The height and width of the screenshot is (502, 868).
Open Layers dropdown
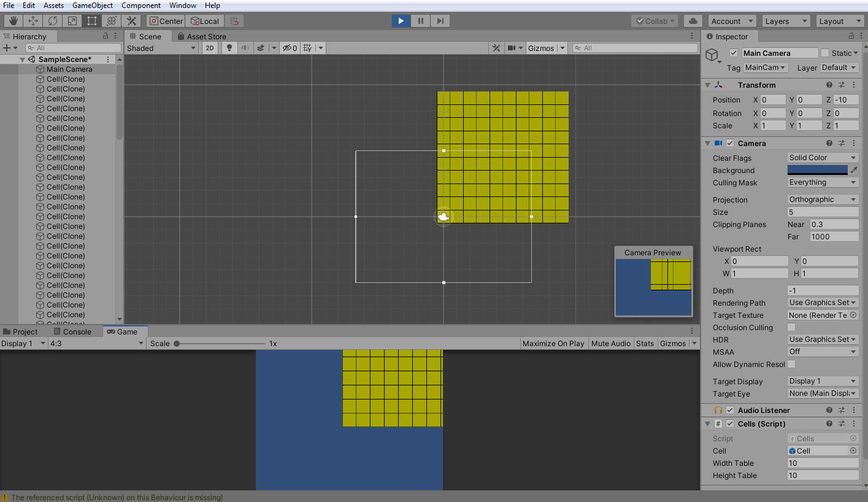786,21
